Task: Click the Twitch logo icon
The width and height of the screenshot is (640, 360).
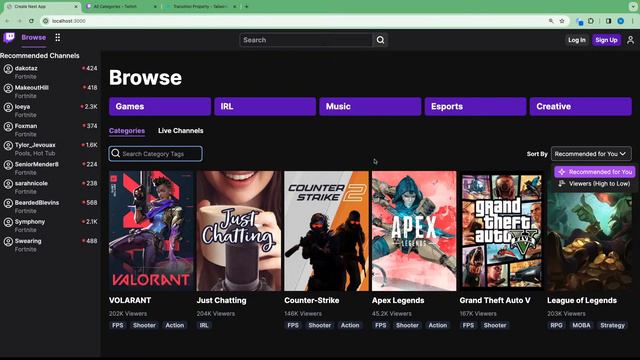Action: tap(9, 38)
